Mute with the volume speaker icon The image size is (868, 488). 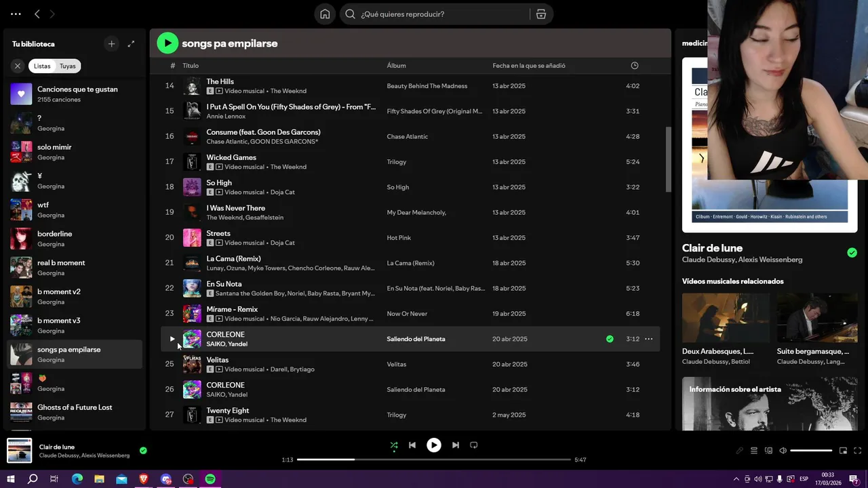click(x=783, y=451)
